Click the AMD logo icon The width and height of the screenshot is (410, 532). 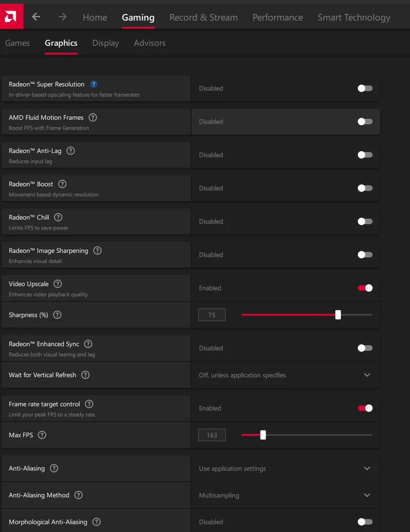pos(12,16)
